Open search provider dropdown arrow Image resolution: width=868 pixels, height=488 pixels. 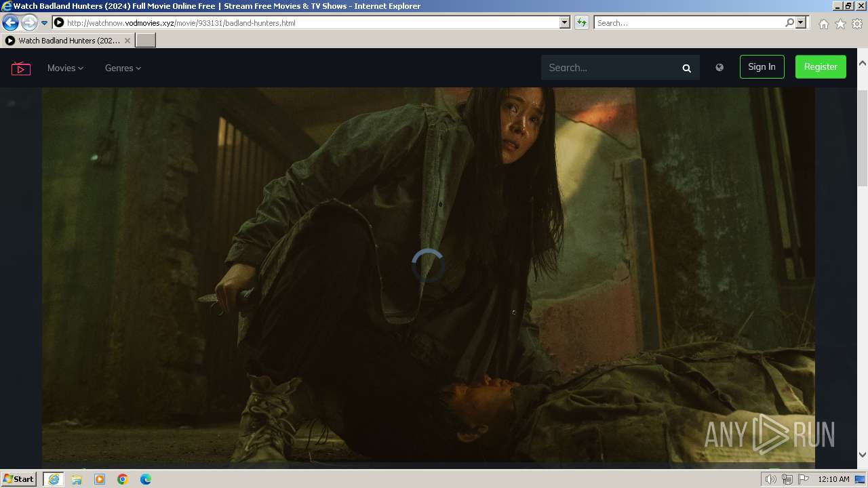point(801,22)
